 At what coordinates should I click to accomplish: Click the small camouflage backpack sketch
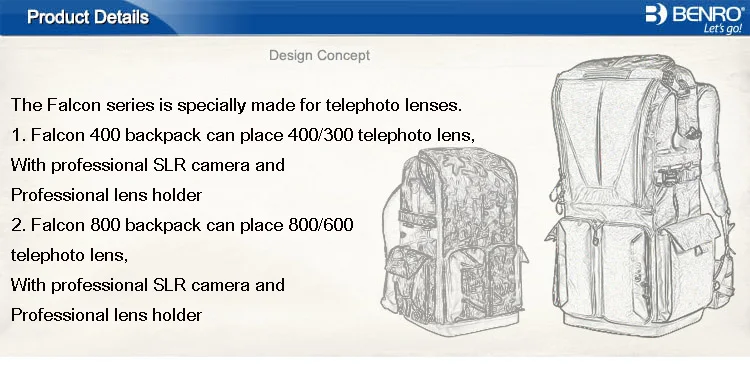[x=453, y=241]
